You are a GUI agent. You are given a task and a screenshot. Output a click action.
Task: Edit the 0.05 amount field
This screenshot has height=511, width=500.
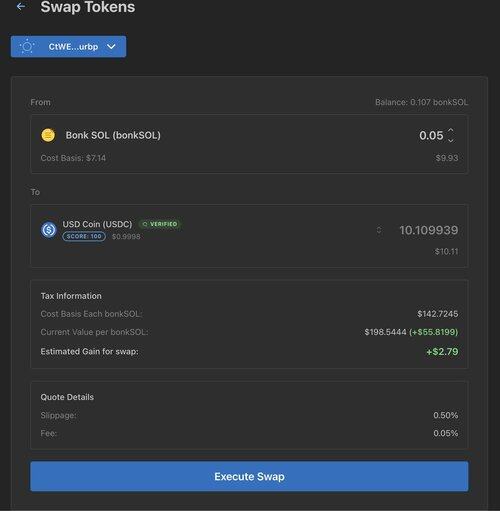(431, 135)
